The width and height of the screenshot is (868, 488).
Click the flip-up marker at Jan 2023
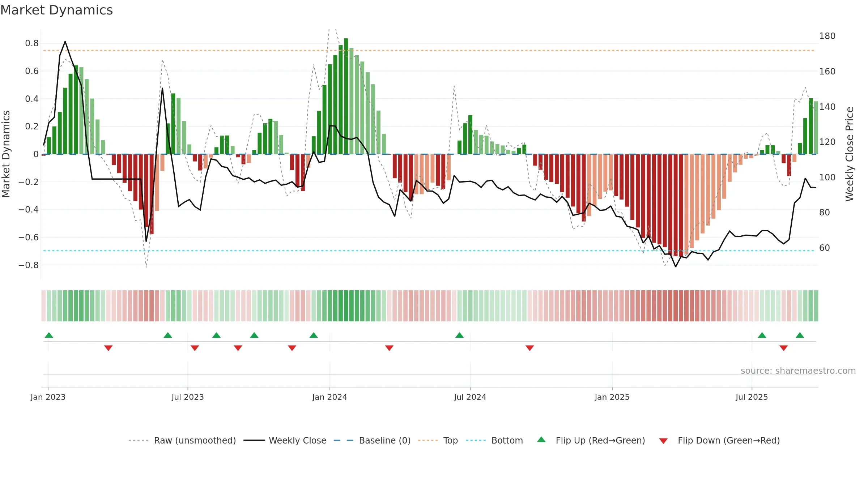point(49,335)
